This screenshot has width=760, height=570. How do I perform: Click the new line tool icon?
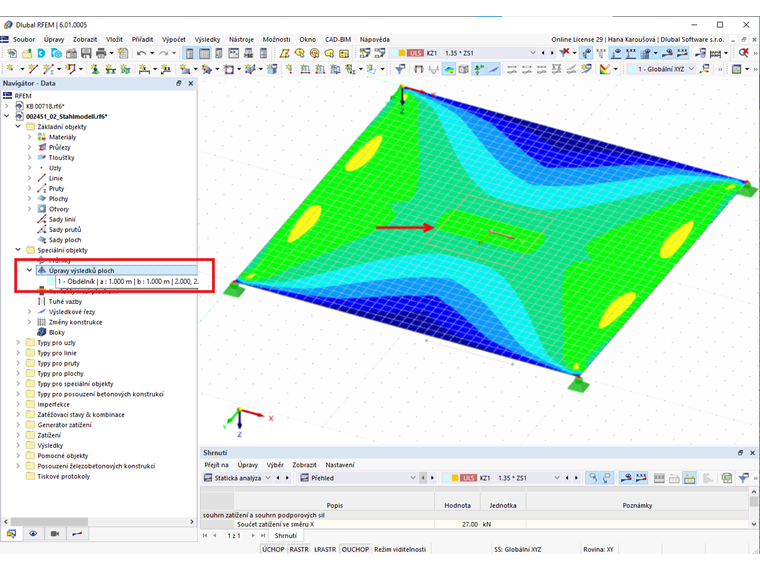tap(32, 69)
